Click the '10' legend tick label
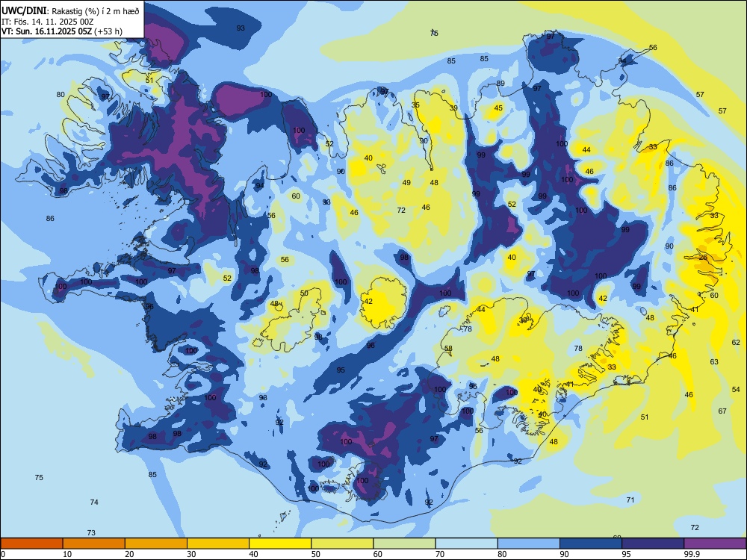Viewport: 747px width, 560px height. tap(67, 554)
